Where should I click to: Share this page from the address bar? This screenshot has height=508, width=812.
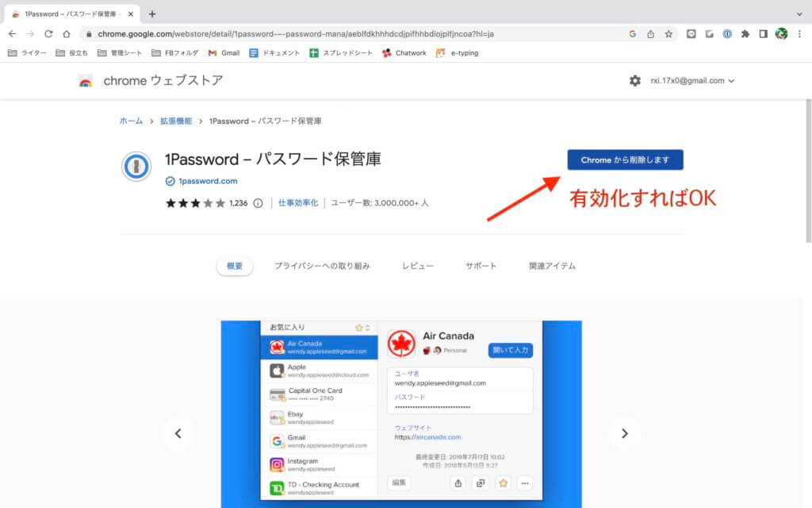650,33
